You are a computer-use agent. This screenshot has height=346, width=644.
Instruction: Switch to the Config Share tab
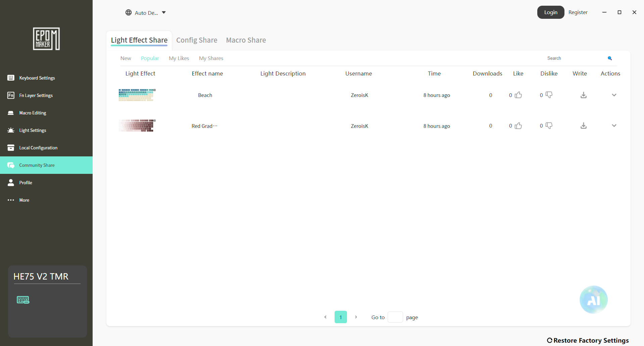[x=197, y=40]
